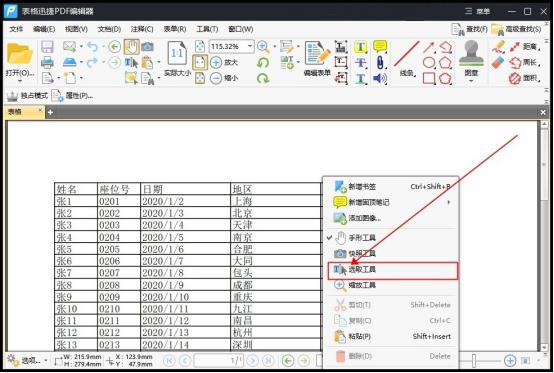Screen dimensions: 554x373
Task: Click the scanner icon in toolbar
Action: pos(70,62)
